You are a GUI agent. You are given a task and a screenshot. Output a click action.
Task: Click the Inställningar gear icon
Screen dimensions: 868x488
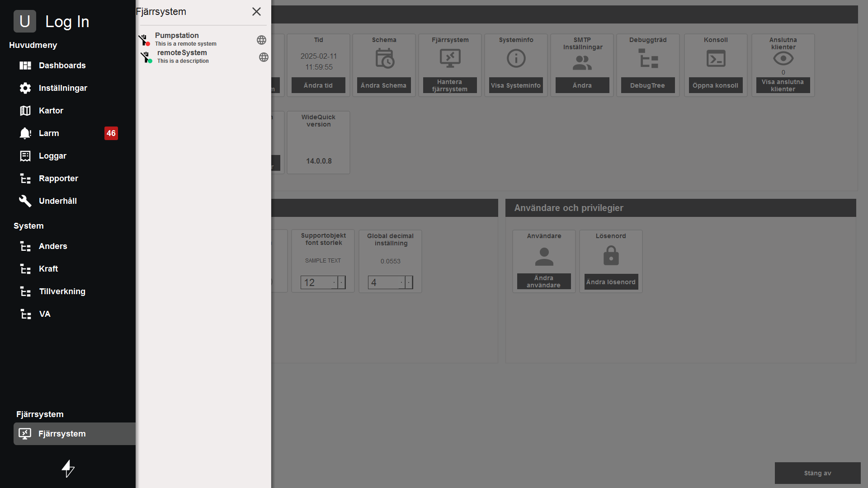click(25, 88)
